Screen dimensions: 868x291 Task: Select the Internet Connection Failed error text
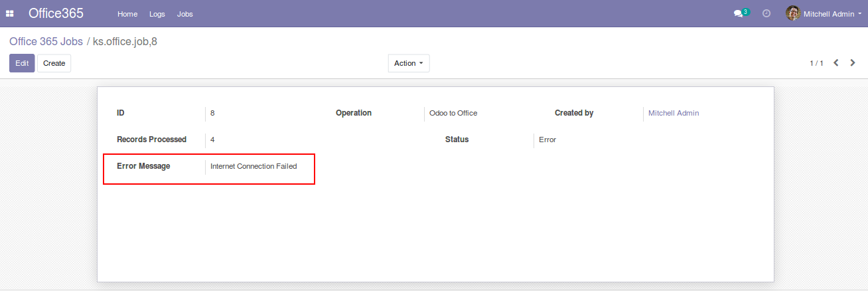pos(253,166)
